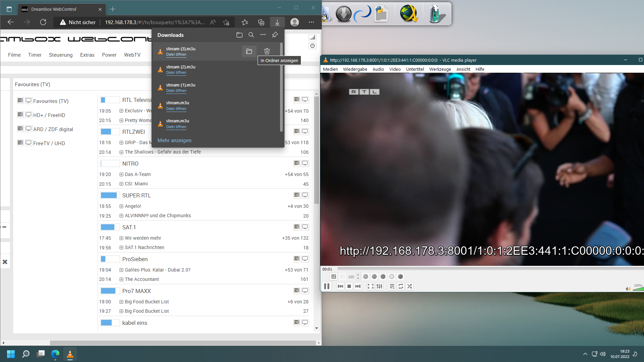Image resolution: width=644 pixels, height=362 pixels.
Task: Expand The Shallows programme details
Action: pyautogui.click(x=121, y=152)
